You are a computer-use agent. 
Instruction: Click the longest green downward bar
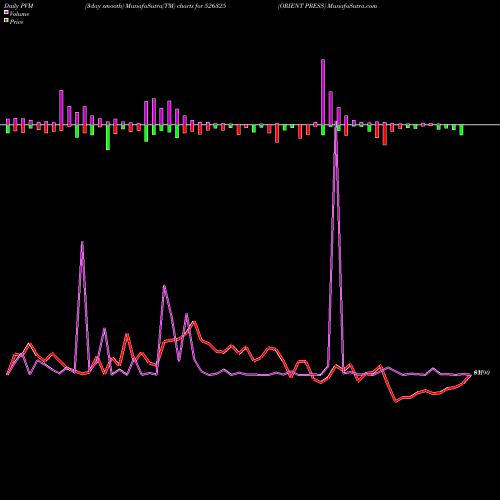click(x=108, y=137)
